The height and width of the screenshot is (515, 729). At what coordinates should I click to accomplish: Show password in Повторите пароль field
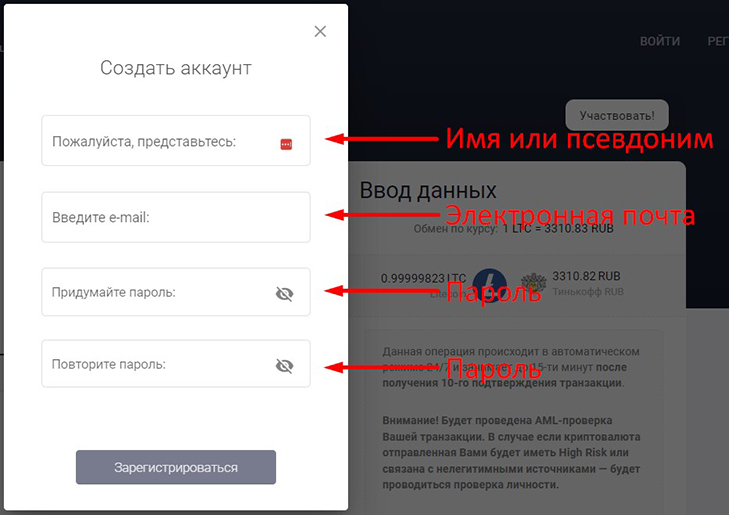coord(285,366)
